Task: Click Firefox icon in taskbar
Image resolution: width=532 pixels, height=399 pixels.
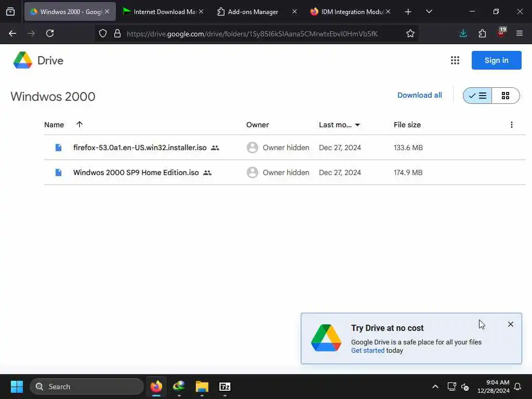Action: 156,387
